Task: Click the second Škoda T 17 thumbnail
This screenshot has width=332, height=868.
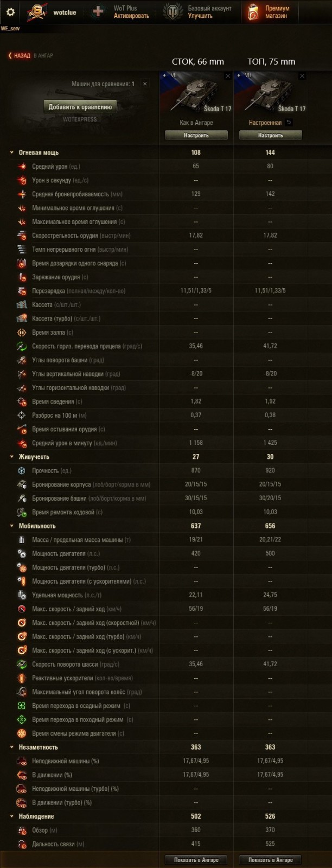Action: [270, 93]
